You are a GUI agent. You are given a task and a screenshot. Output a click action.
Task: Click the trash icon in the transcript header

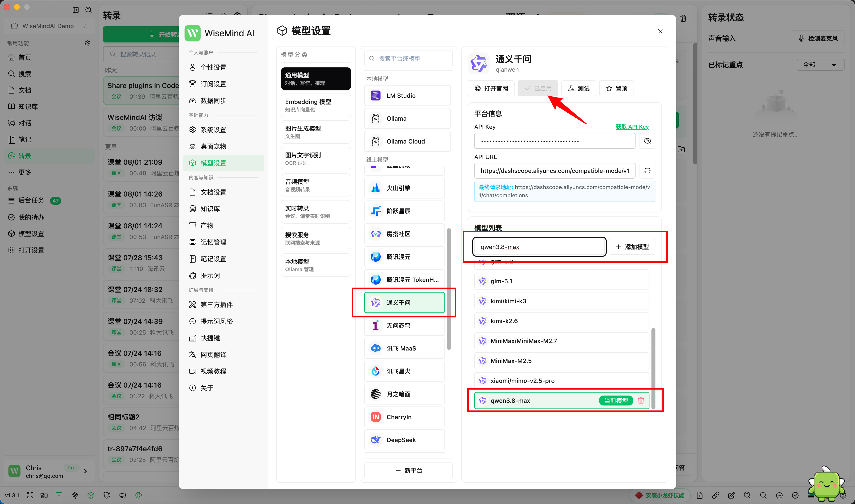(684, 18)
